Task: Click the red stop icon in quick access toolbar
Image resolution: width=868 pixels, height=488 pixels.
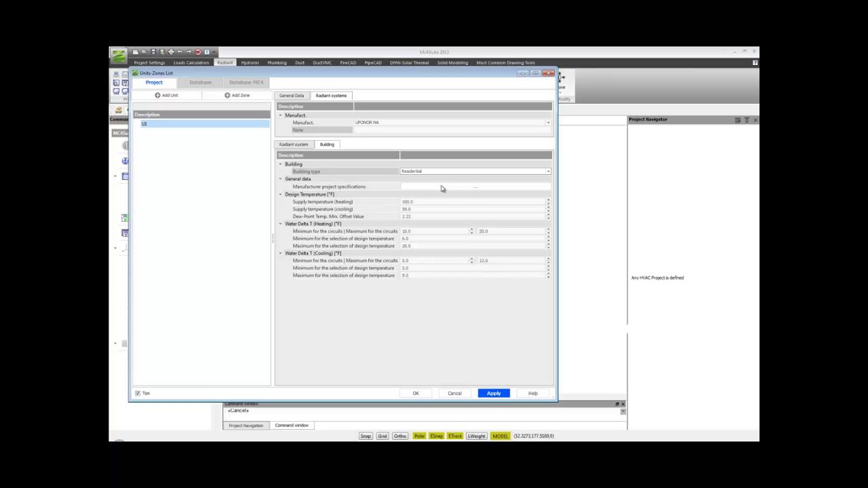Action: (198, 52)
